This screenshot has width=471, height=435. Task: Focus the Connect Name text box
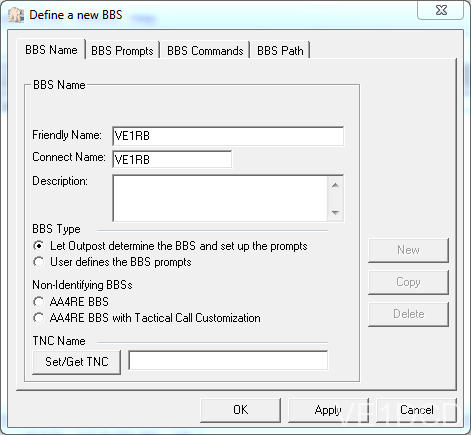pos(172,159)
